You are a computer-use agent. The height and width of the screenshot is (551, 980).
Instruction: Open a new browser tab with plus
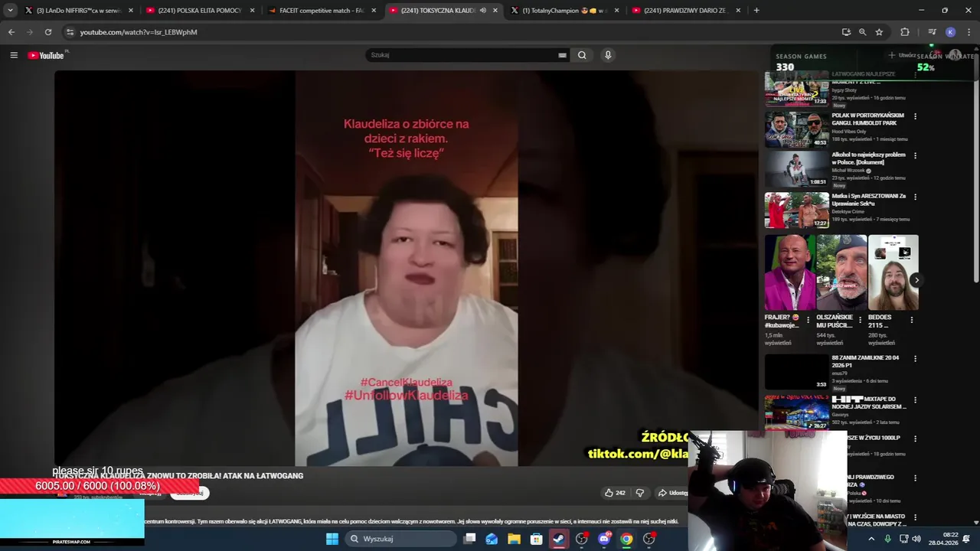point(756,10)
